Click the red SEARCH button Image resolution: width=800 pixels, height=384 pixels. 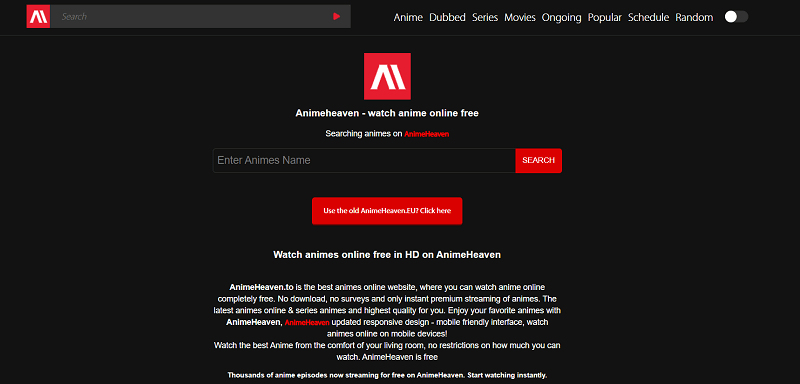pyautogui.click(x=538, y=161)
